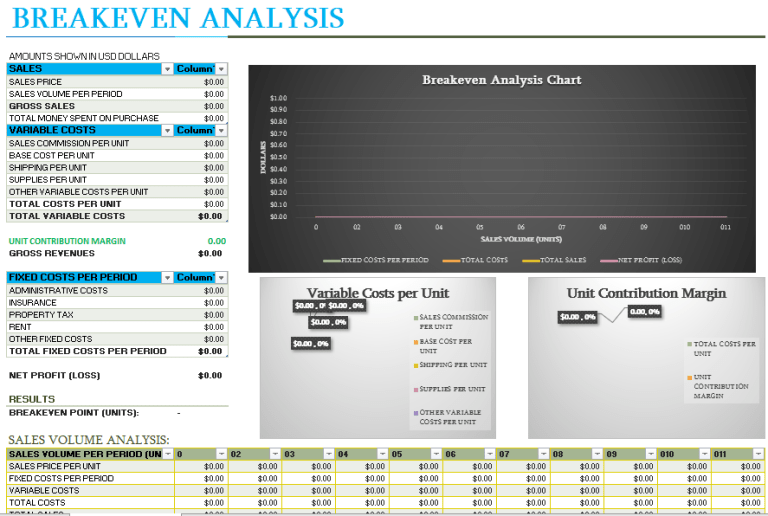This screenshot has width=768, height=516.
Task: Open the VARIABLE COSTS header filter dropdown
Action: [x=167, y=130]
